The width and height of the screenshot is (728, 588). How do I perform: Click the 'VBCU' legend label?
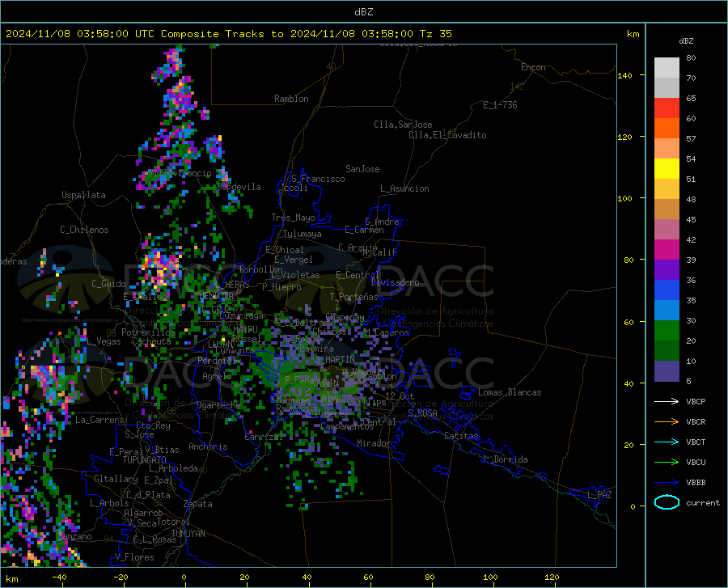[696, 463]
